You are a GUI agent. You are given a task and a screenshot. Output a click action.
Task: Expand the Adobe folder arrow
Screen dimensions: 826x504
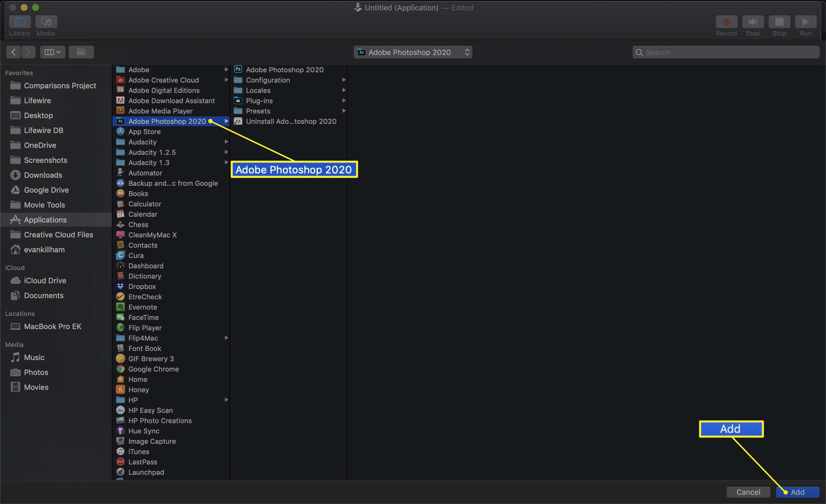click(226, 69)
